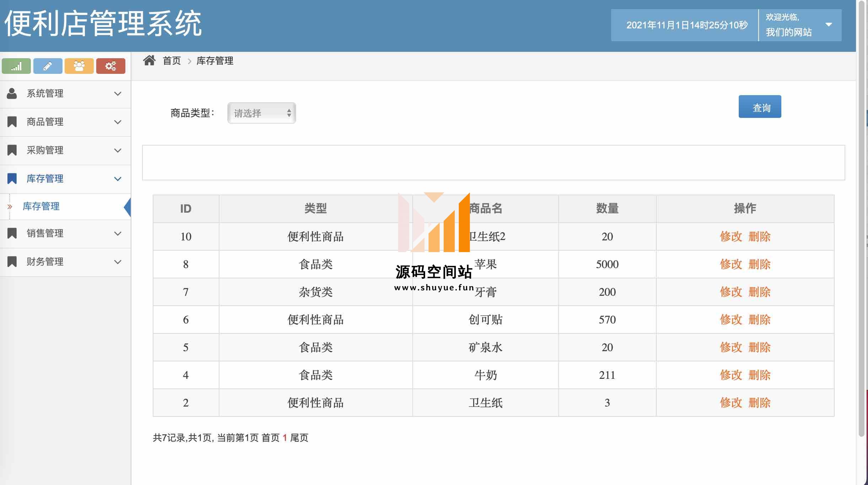Screen dimensions: 868x485
Task: Click 修改 for the 创可贴 row
Action: tap(731, 320)
